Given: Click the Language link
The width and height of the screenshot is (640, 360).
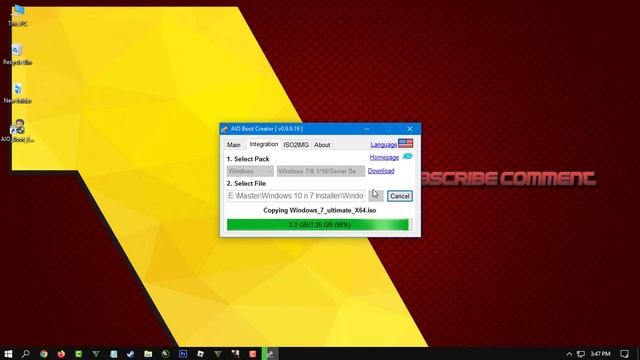Looking at the screenshot, I should tap(383, 144).
